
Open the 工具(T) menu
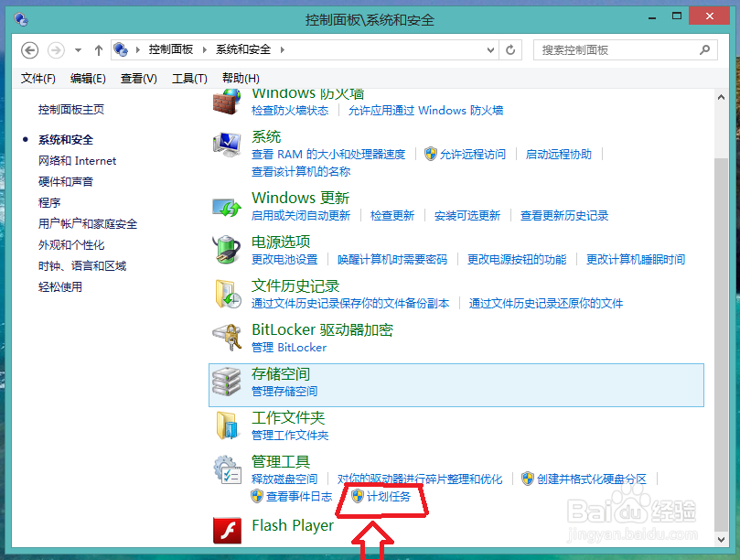188,77
